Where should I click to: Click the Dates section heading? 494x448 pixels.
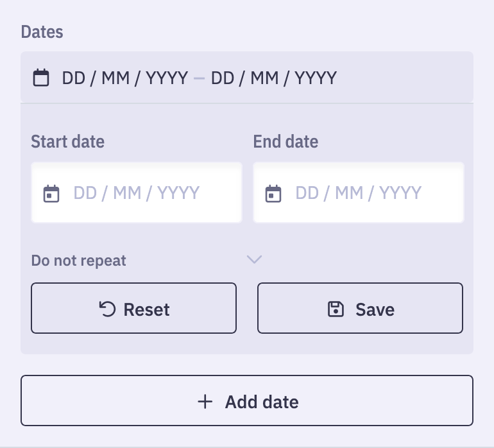tap(42, 32)
